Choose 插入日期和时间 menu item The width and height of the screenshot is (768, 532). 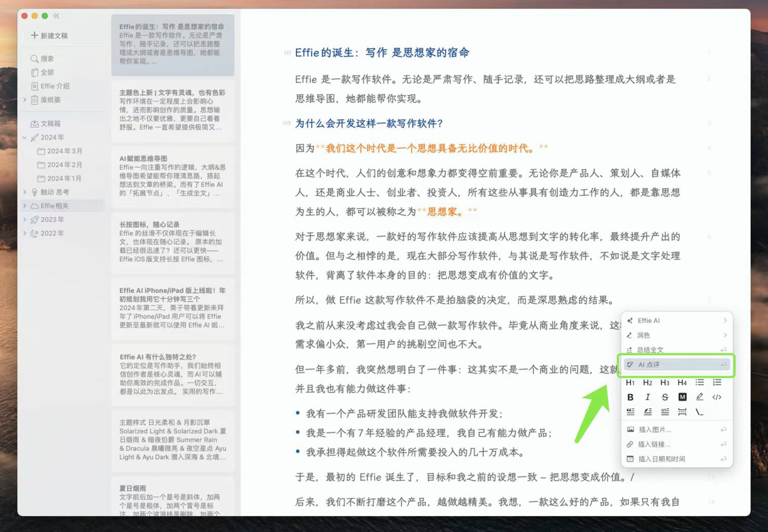[x=677, y=459]
